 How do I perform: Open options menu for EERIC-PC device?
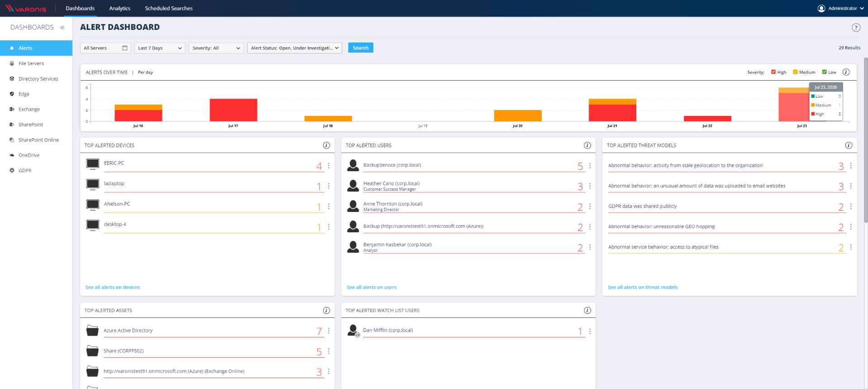[329, 166]
